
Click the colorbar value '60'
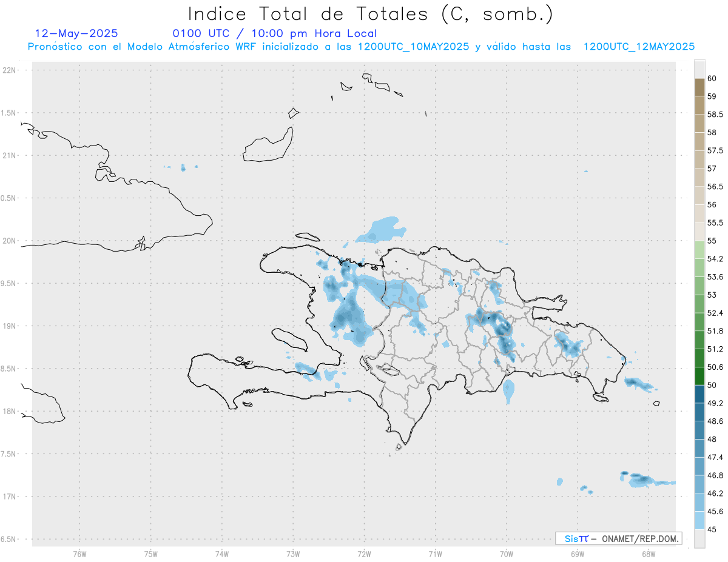(712, 78)
